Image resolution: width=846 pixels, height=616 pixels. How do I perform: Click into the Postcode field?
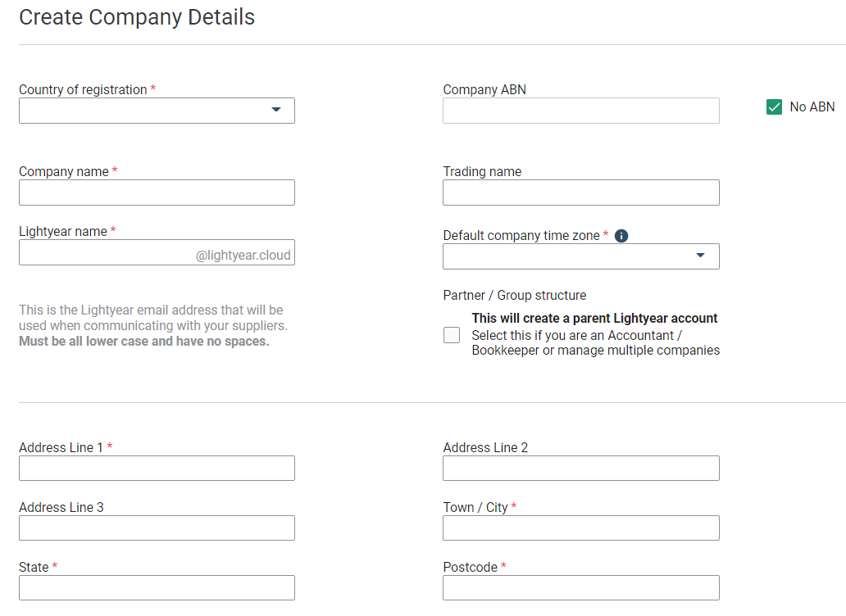click(580, 587)
